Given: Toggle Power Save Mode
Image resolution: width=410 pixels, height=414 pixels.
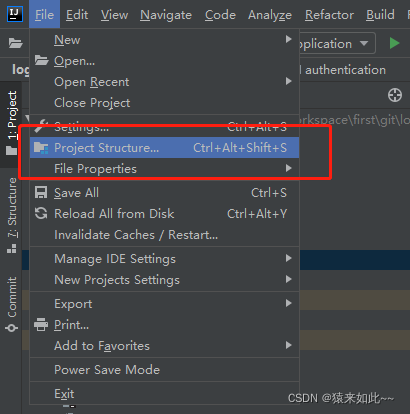Looking at the screenshot, I should tap(165, 370).
